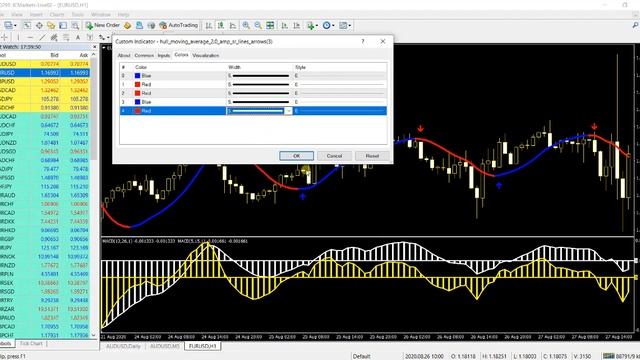The height and width of the screenshot is (360, 640).
Task: Click the New Order button
Action: 102,25
